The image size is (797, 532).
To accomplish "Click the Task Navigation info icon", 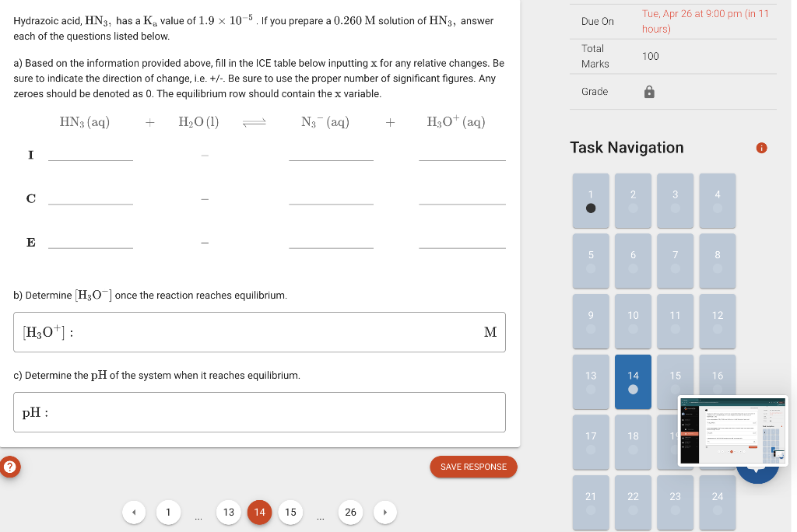I will click(x=761, y=148).
